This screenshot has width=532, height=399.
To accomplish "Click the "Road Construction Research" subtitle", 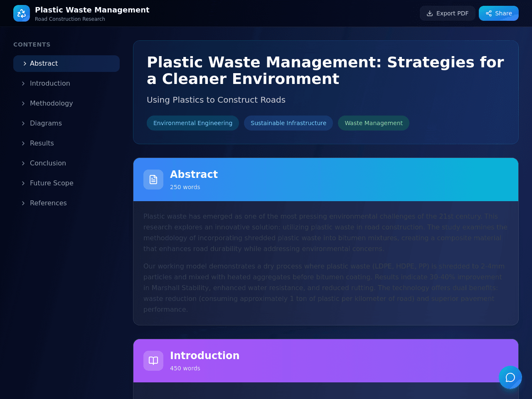I will pyautogui.click(x=70, y=19).
